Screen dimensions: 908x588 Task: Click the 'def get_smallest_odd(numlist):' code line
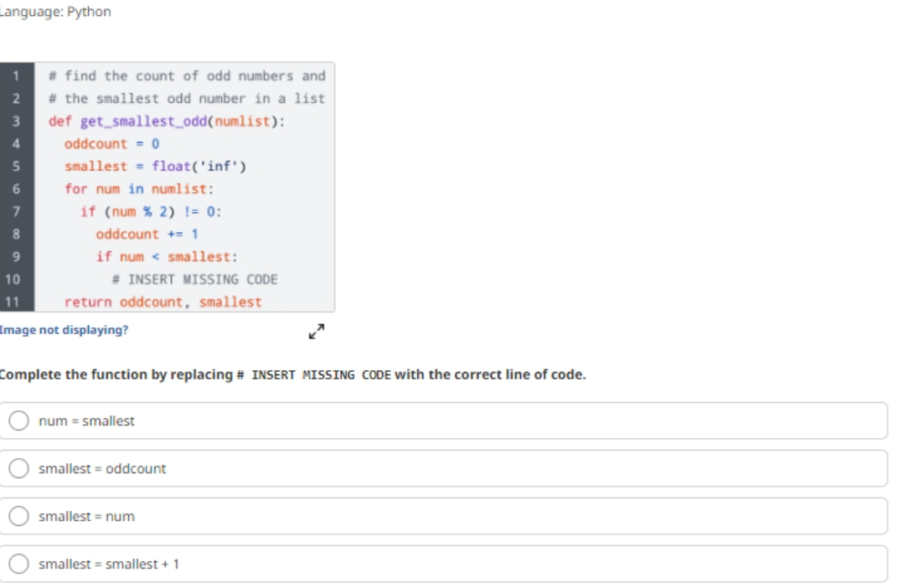166,121
